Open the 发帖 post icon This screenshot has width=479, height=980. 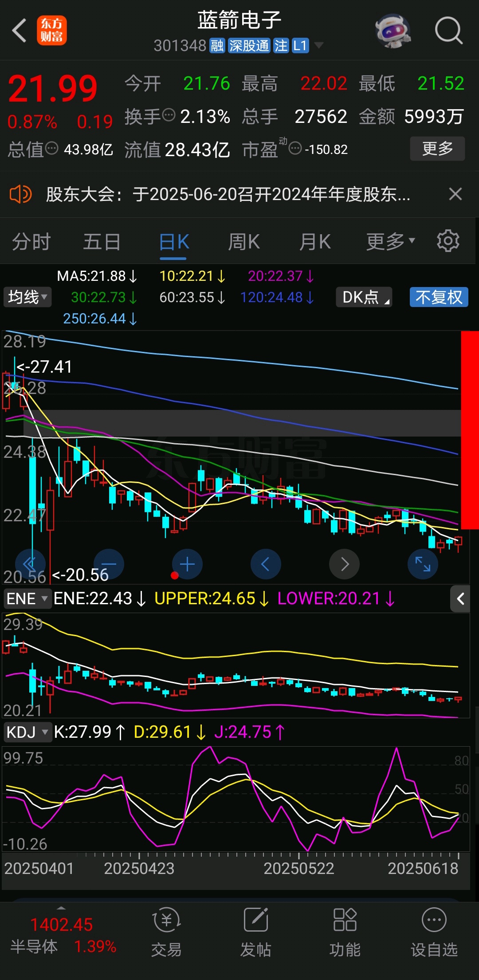click(256, 933)
